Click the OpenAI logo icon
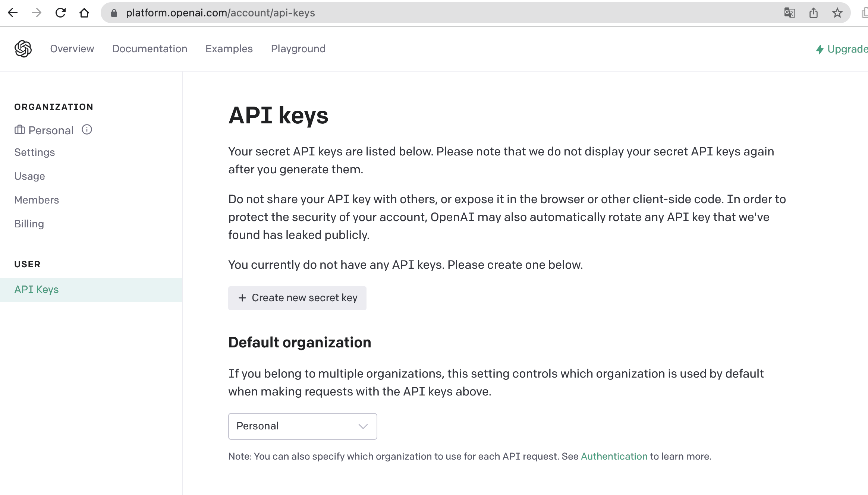 (x=23, y=49)
